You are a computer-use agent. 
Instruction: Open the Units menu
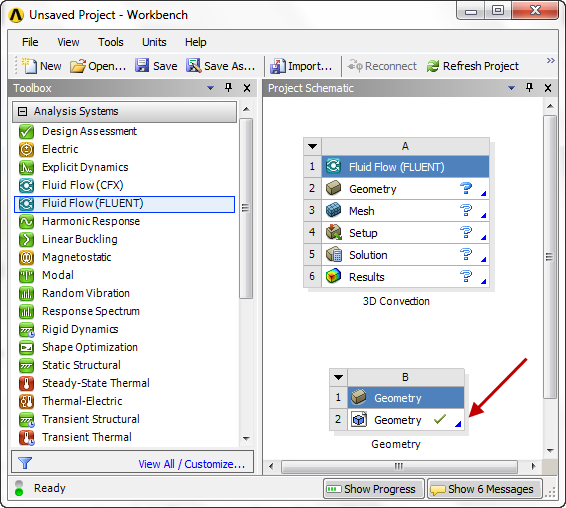point(154,42)
